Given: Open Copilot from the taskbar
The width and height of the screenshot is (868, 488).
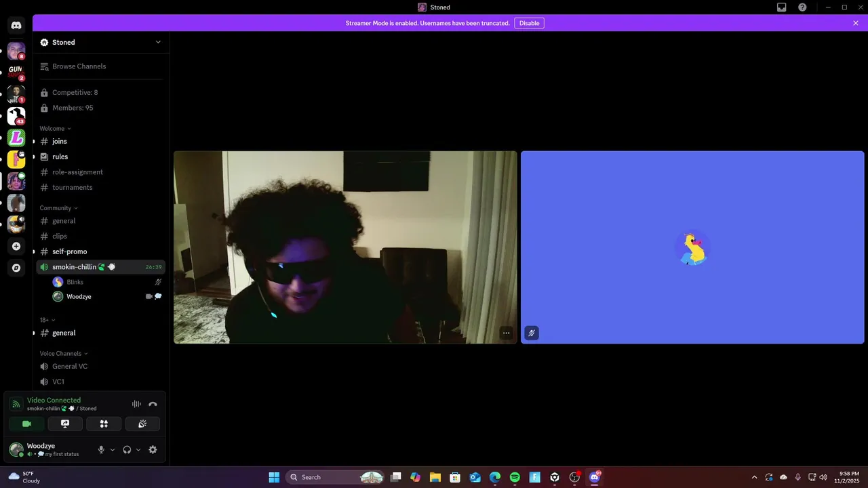Looking at the screenshot, I should (415, 477).
